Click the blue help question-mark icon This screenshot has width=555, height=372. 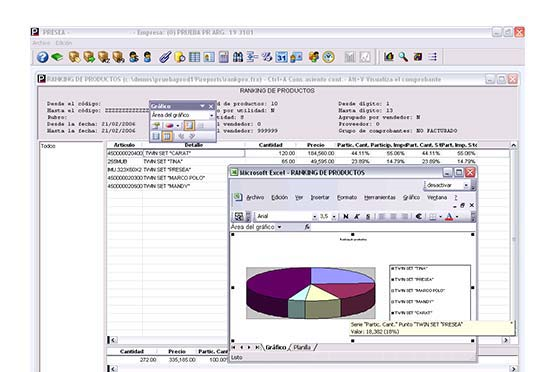point(42,57)
